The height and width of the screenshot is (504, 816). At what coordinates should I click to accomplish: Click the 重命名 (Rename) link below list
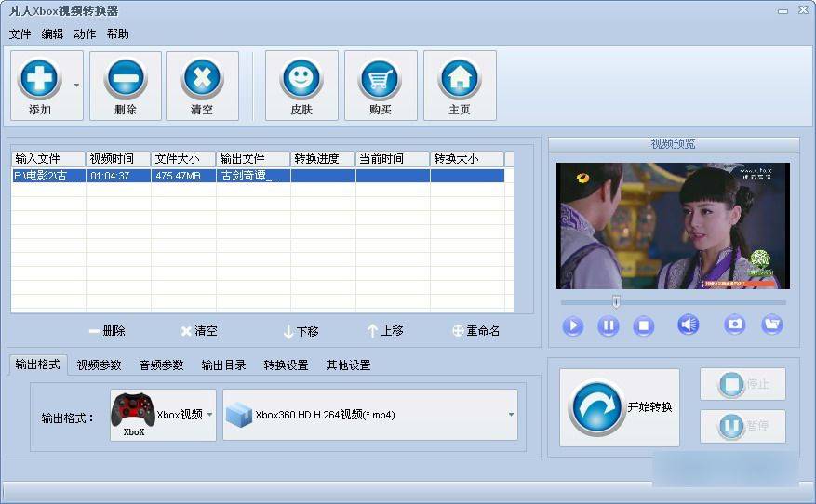475,331
